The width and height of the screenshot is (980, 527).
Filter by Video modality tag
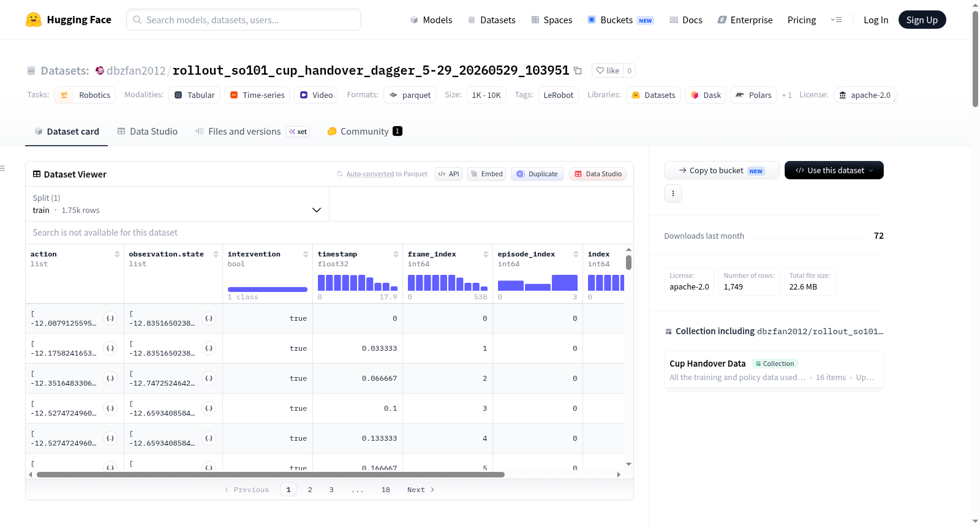click(316, 95)
